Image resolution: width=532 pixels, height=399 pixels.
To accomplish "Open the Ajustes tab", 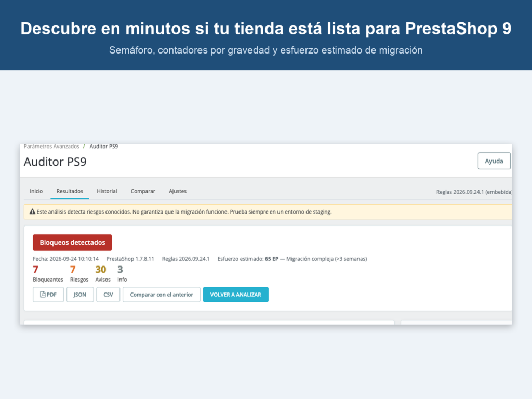I will point(178,191).
